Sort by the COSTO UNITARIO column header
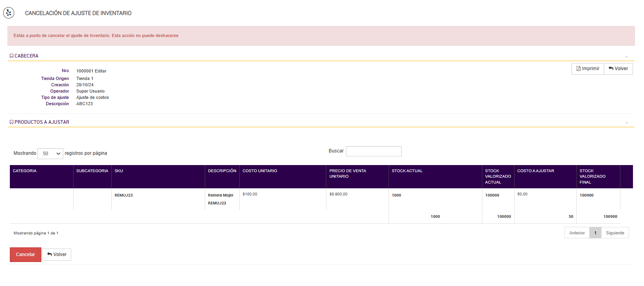 (x=283, y=176)
